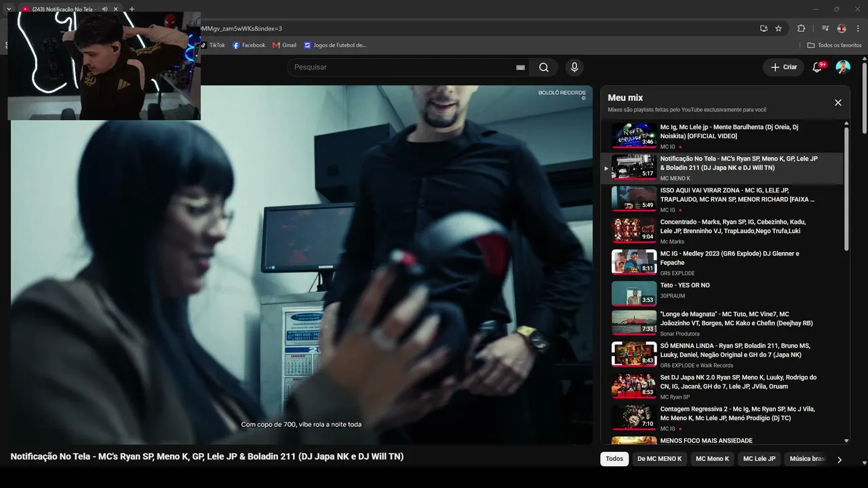
Task: Open title 'MC IG - Medley 2023'
Action: coord(730,258)
